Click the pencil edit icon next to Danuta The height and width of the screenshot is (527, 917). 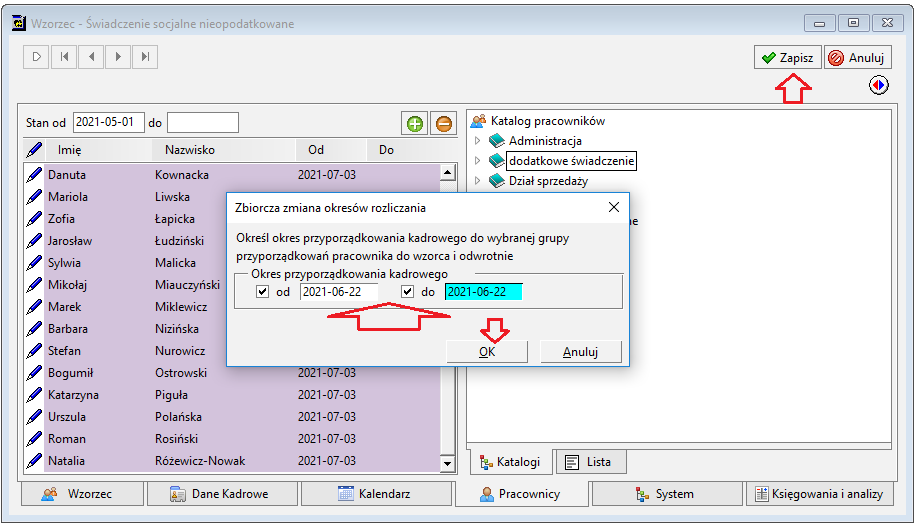(x=34, y=174)
